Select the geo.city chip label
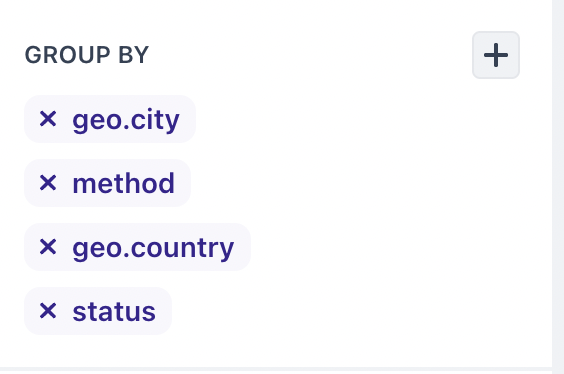This screenshot has width=564, height=374. pos(126,120)
